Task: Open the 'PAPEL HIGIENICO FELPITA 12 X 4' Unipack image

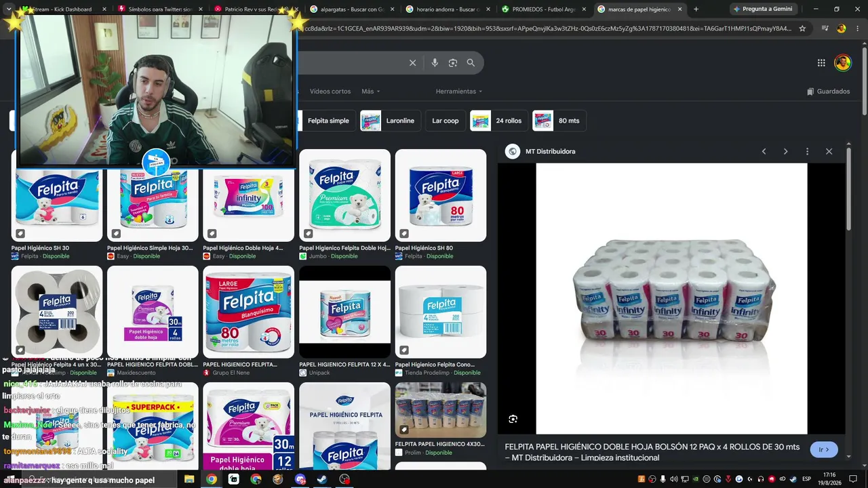Action: (x=344, y=312)
